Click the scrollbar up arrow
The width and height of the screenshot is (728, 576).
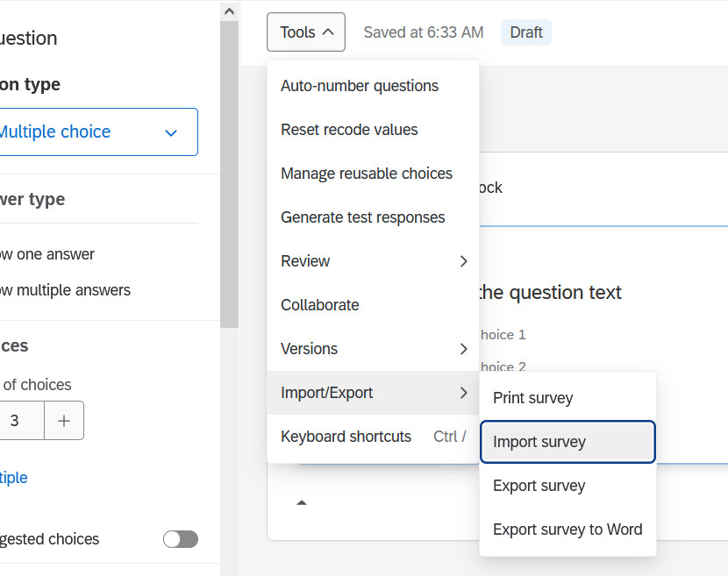tap(229, 11)
